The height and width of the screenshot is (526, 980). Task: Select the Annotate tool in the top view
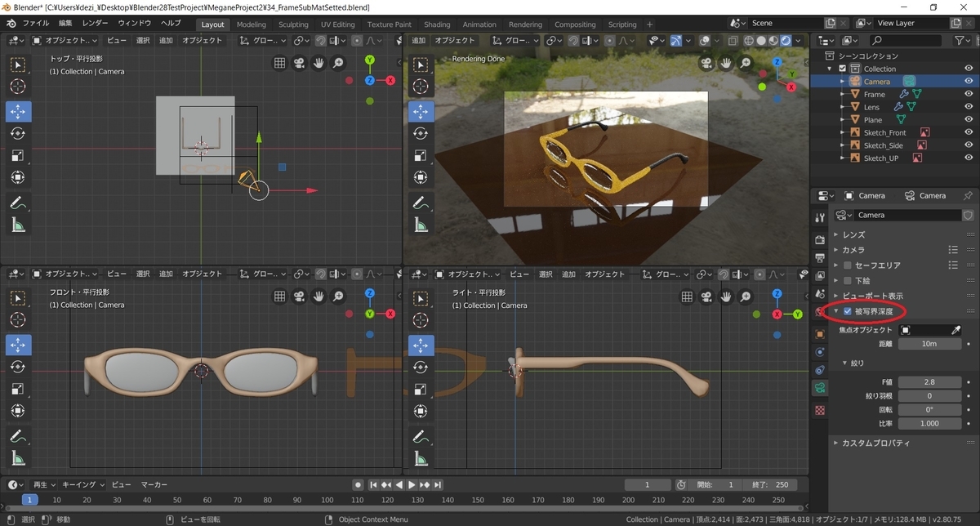coord(18,203)
